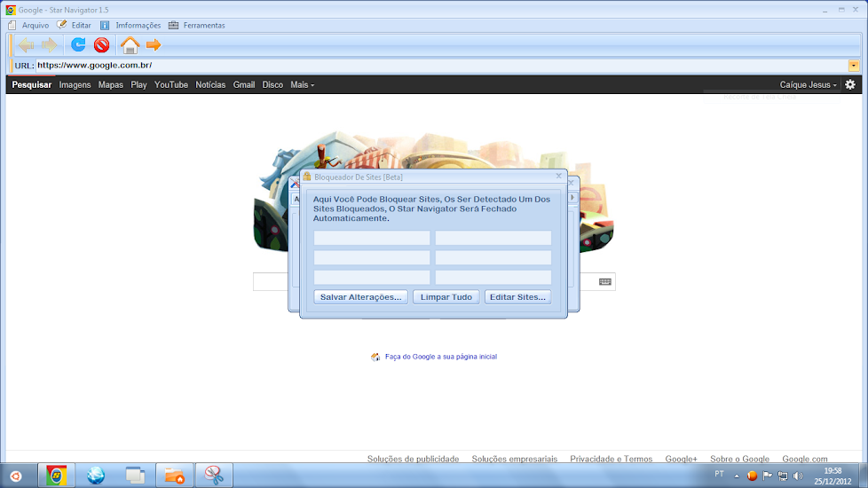Open Sobre o Google link
This screenshot has height=488, width=868.
coord(739,459)
